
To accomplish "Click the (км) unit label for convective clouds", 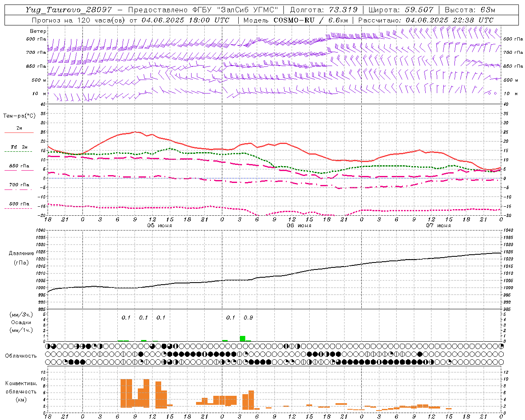I will (x=21, y=400).
